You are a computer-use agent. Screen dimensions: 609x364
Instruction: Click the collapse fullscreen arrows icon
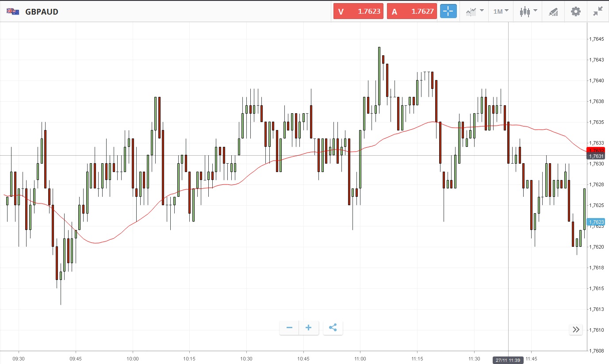point(598,11)
